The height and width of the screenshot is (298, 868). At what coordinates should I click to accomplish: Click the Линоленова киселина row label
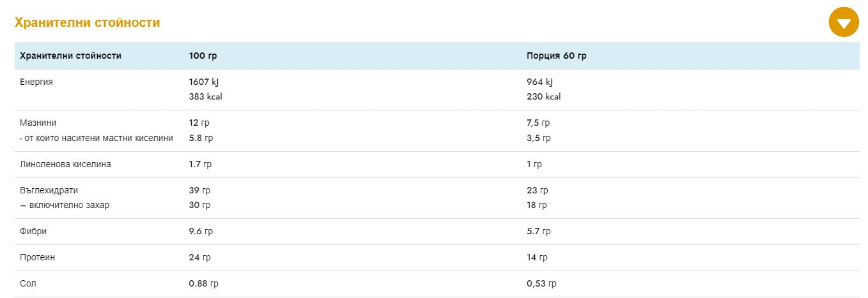pyautogui.click(x=65, y=164)
